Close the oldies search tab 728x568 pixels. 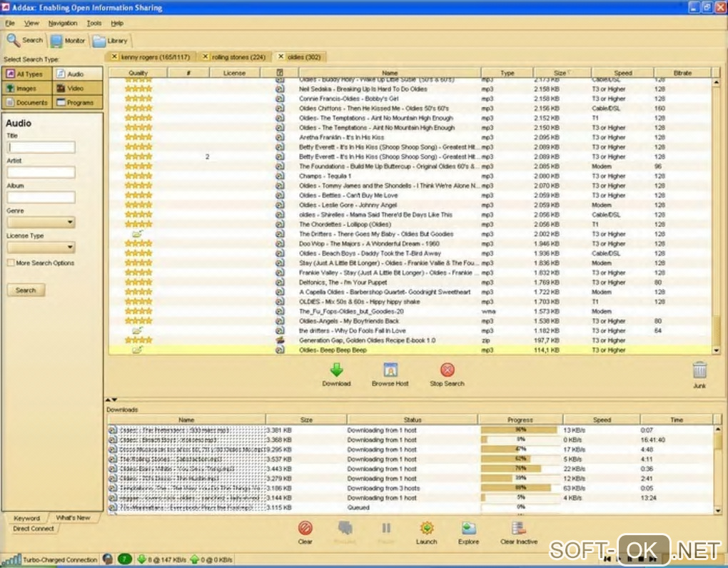281,56
